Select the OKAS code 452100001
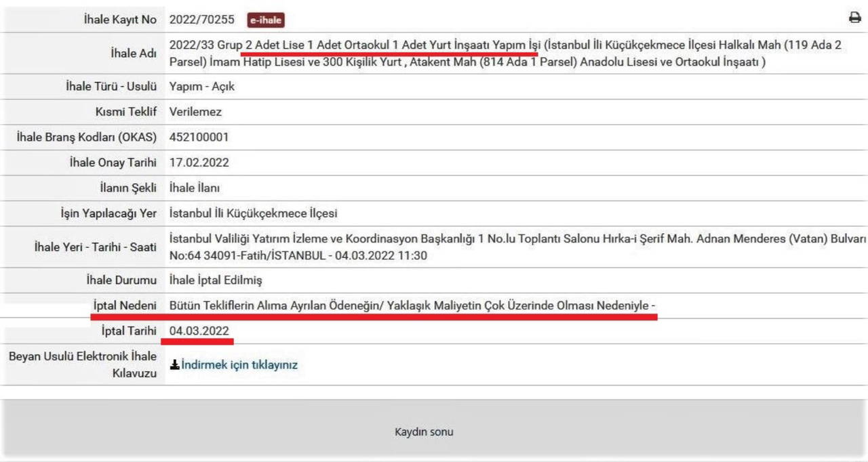 (x=199, y=137)
